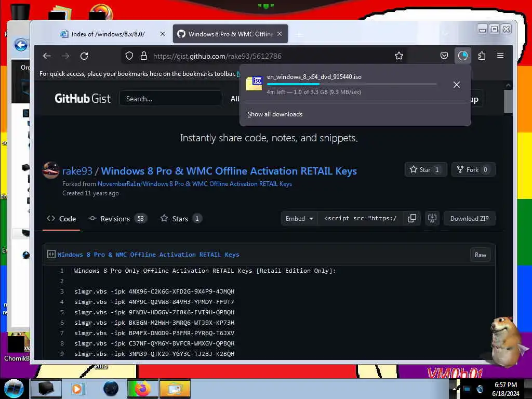Close the 'Windows 8 Pro & WMC Offline' tab
Viewport: 532px width, 399px height.
(x=280, y=34)
